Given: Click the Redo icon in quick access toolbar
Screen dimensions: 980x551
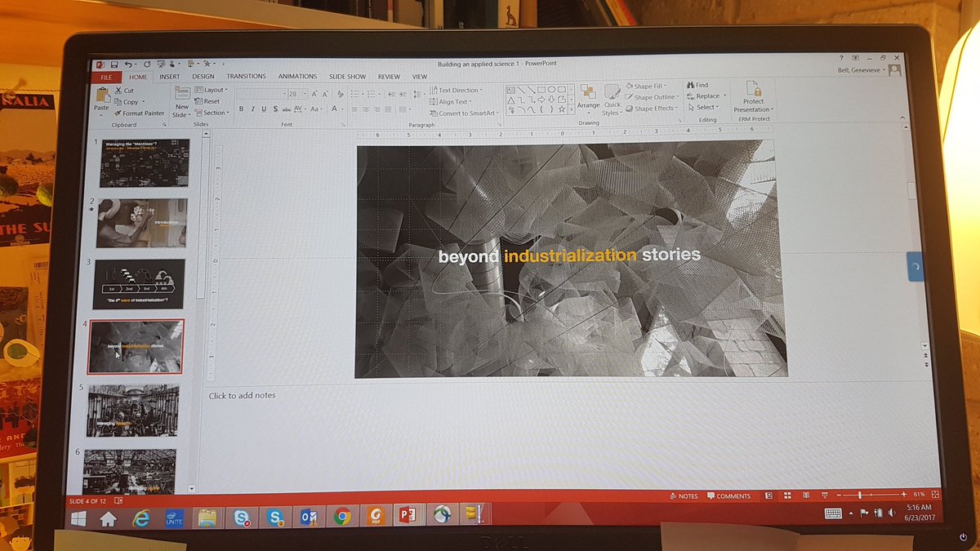Looking at the screenshot, I should coord(147,64).
